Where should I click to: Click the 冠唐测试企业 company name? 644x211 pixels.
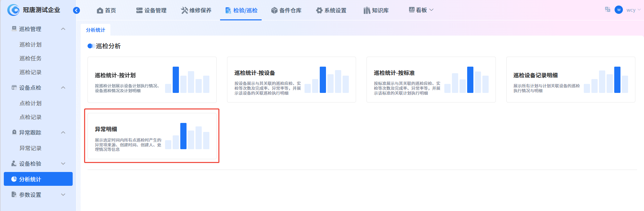tap(42, 10)
